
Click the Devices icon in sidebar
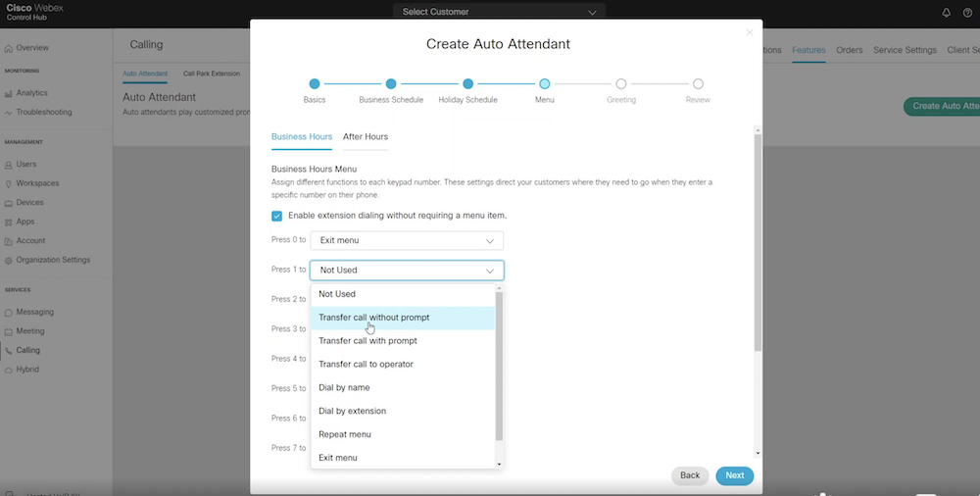click(x=9, y=203)
